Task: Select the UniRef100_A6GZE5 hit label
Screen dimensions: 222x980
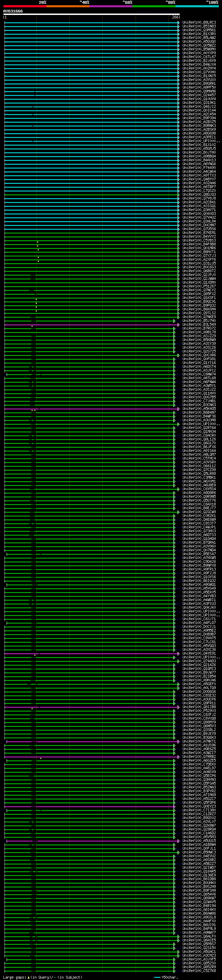Action: tap(199, 761)
